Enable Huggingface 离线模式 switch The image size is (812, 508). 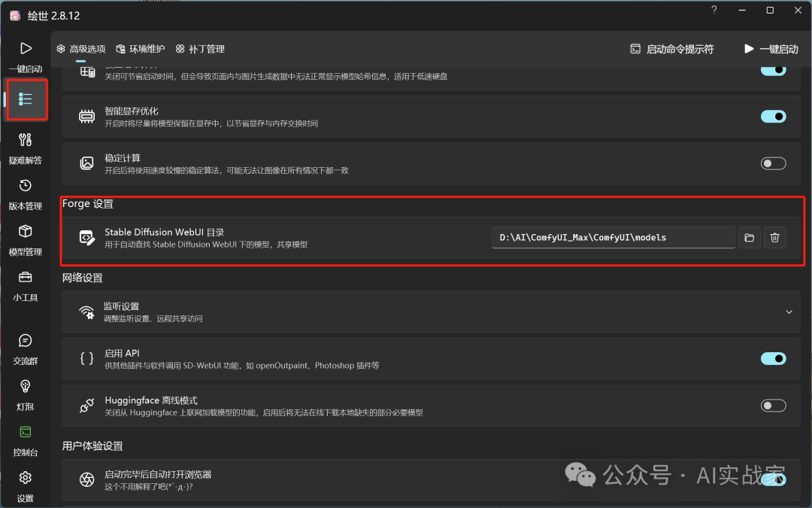(x=773, y=406)
